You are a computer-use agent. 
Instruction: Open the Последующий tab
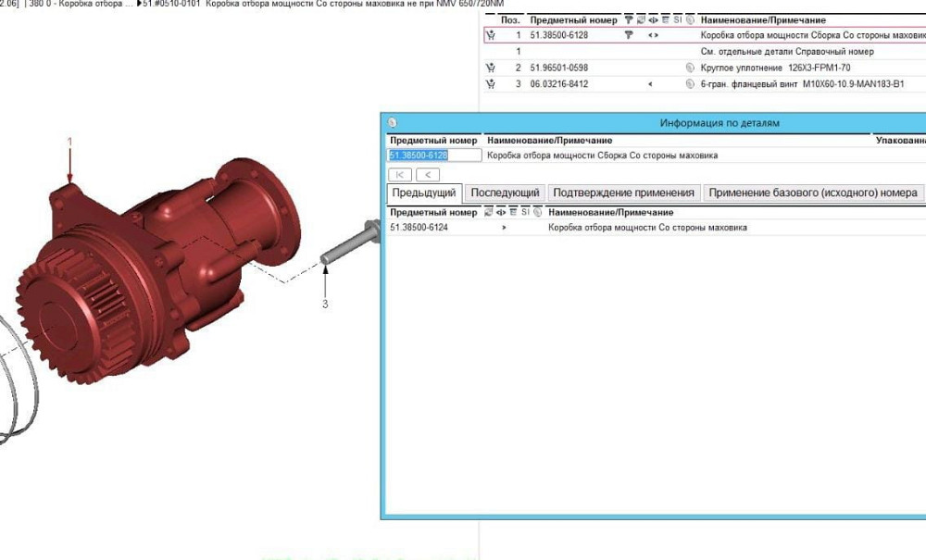(505, 193)
